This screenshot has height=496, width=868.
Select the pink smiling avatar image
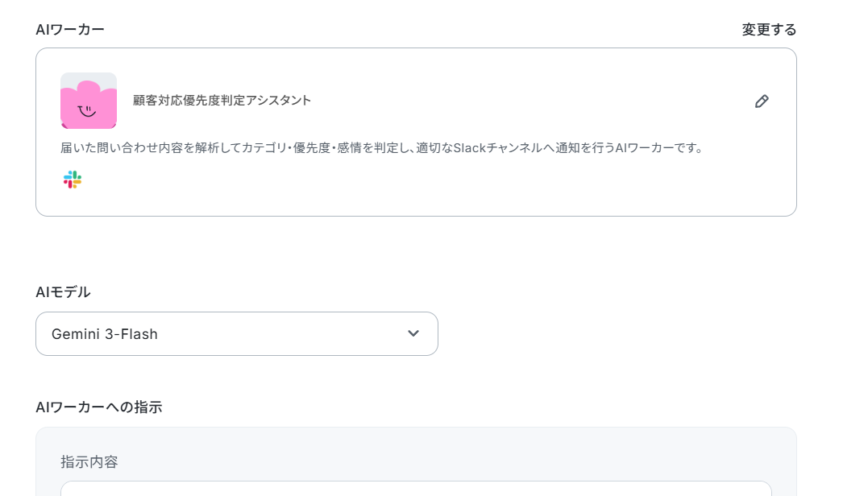click(89, 101)
